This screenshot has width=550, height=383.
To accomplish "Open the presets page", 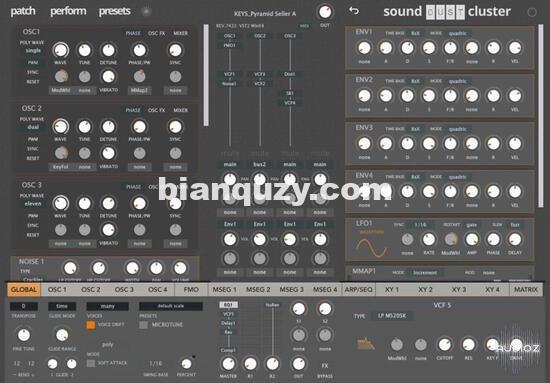I will tap(114, 12).
